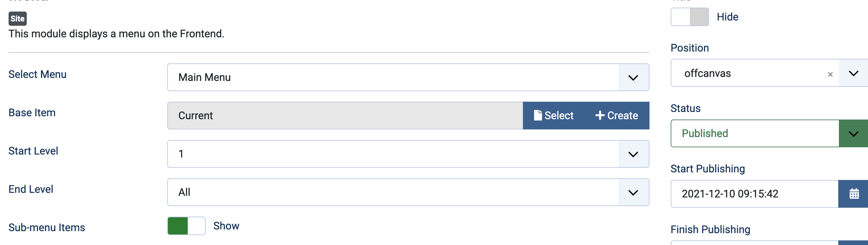
Task: Click the chevron on the Select Menu field
Action: coord(633,77)
